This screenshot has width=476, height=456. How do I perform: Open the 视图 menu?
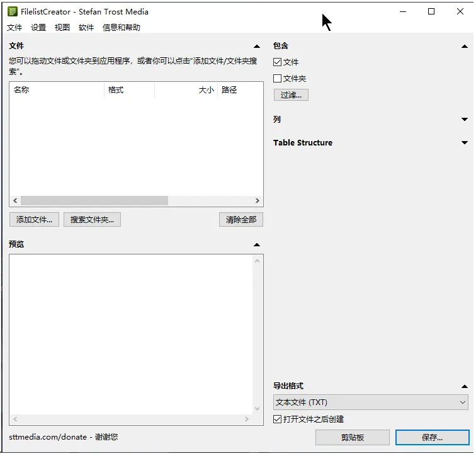[62, 28]
